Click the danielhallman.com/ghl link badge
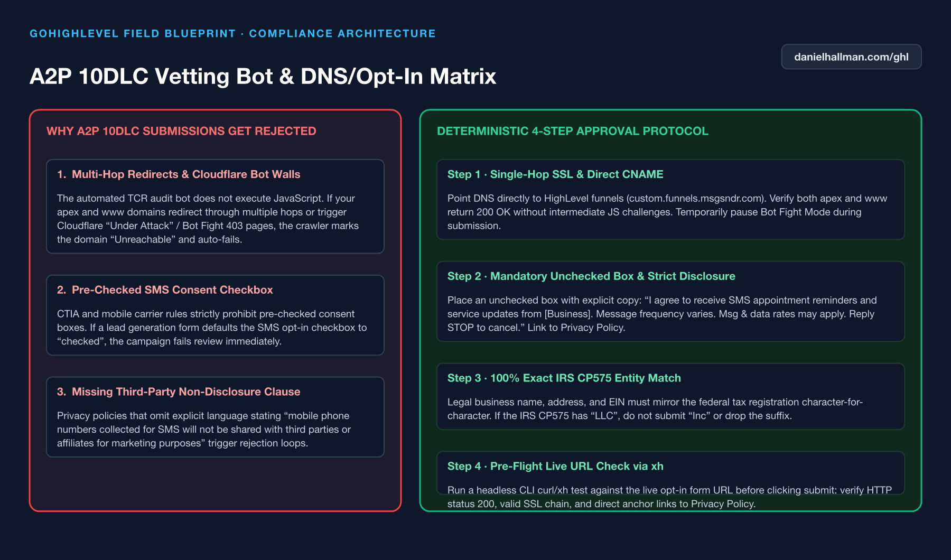The height and width of the screenshot is (560, 951). click(851, 57)
